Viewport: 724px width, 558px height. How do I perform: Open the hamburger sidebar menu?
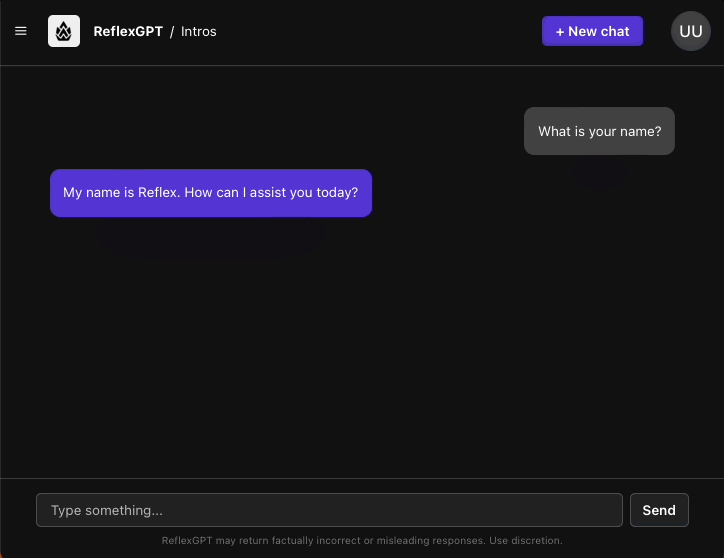pos(21,31)
